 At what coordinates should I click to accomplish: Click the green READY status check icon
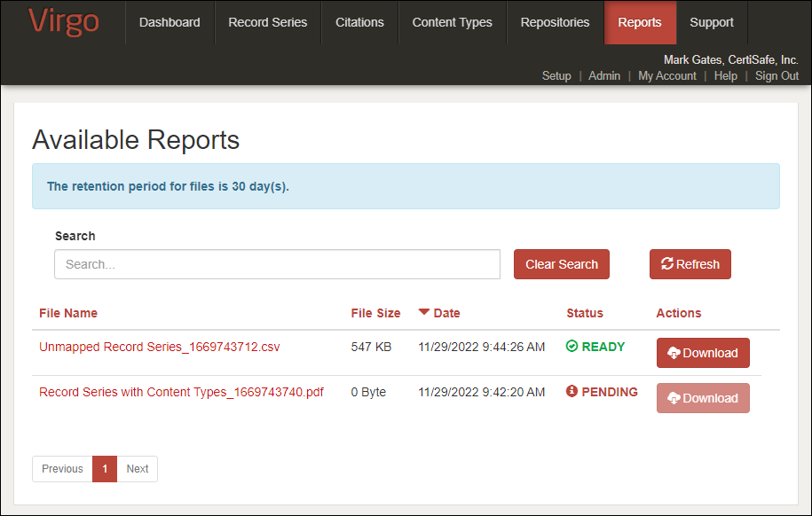pyautogui.click(x=572, y=347)
